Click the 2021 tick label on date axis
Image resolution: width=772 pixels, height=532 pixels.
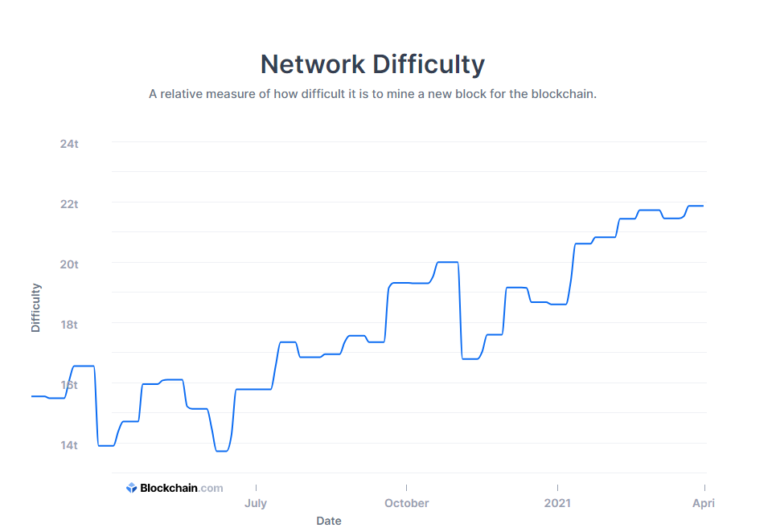click(x=557, y=503)
